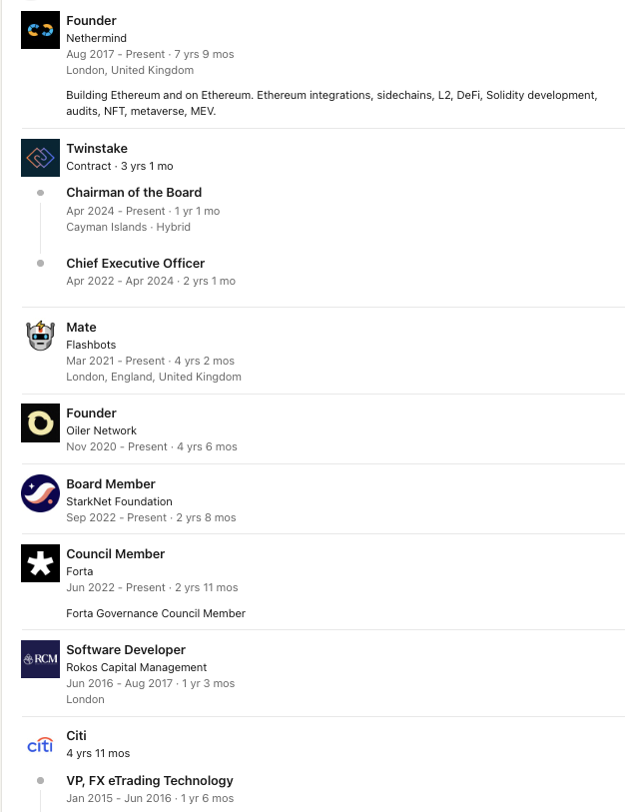Image resolution: width=644 pixels, height=812 pixels.
Task: Select the Oiler Network ring logo
Action: pos(40,422)
